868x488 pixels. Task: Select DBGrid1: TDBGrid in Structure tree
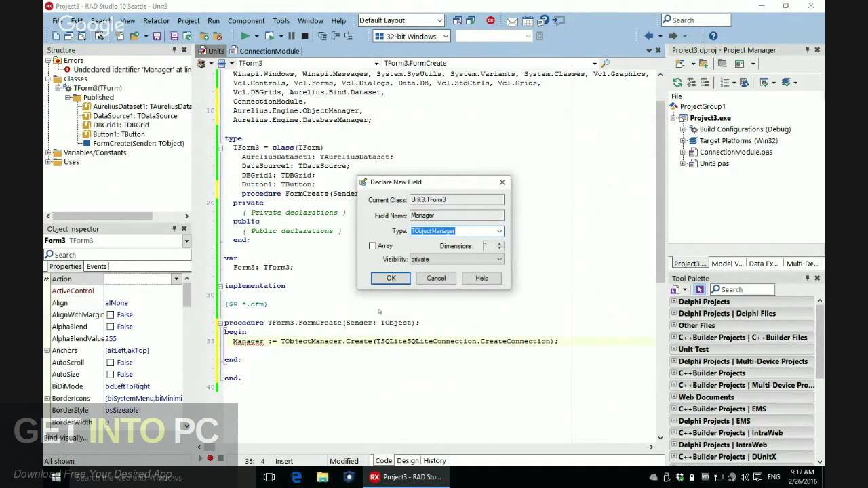(121, 125)
